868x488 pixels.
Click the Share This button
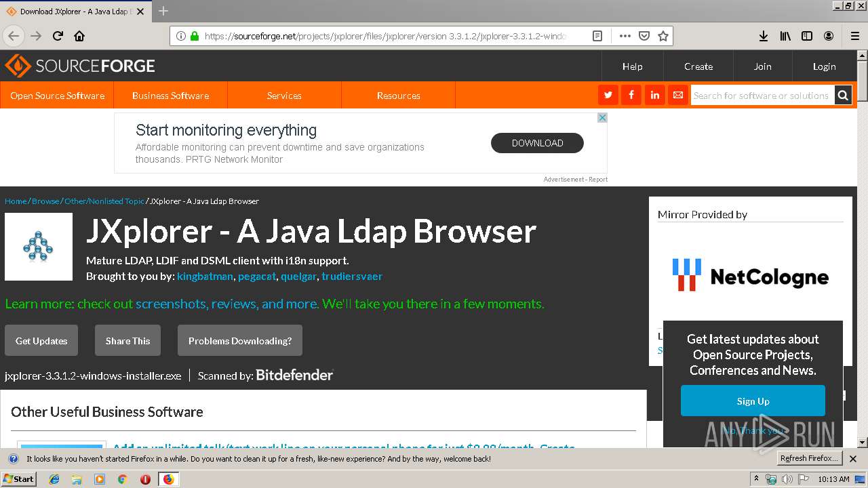[127, 340]
